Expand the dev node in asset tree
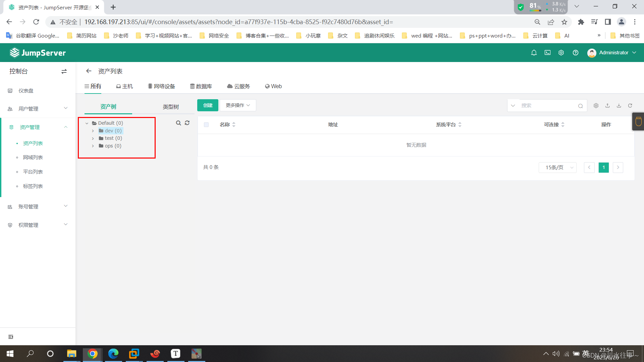Viewport: 644px width, 362px height. [93, 131]
